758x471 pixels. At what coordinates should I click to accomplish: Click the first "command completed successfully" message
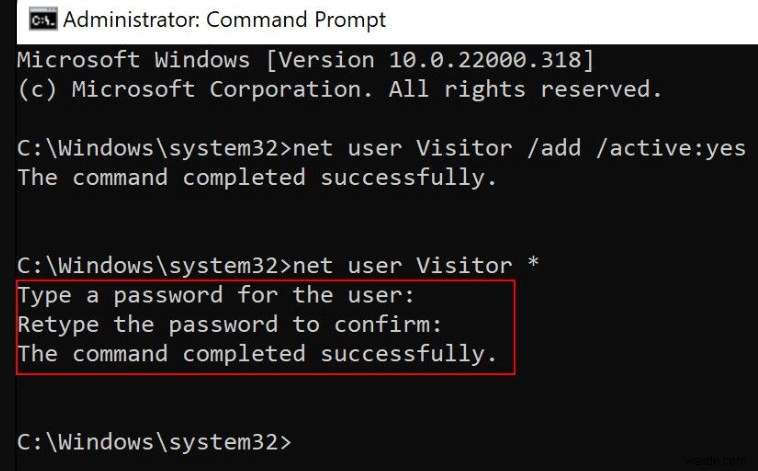[257, 178]
